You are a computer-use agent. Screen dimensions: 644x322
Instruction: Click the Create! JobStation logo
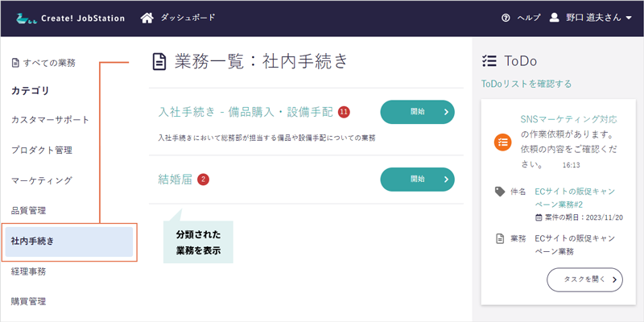pos(70,18)
